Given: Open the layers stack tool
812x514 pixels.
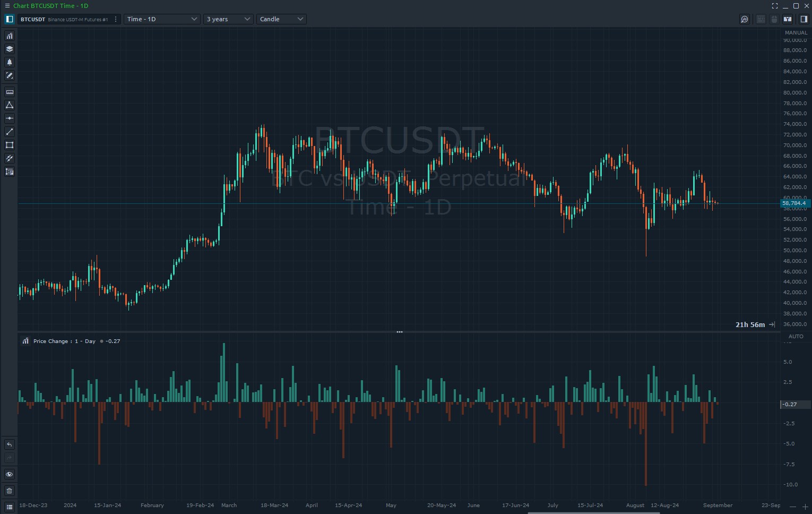Looking at the screenshot, I should [10, 49].
